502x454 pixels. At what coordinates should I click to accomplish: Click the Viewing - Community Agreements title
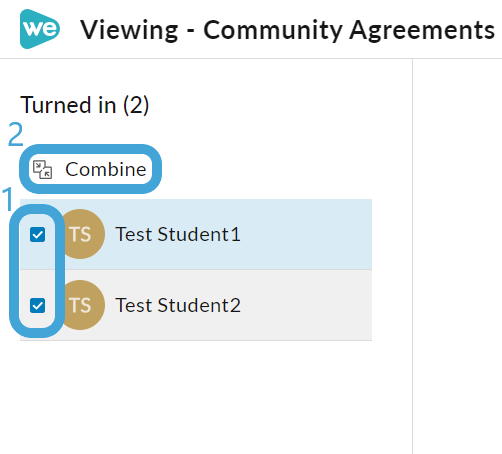287,30
